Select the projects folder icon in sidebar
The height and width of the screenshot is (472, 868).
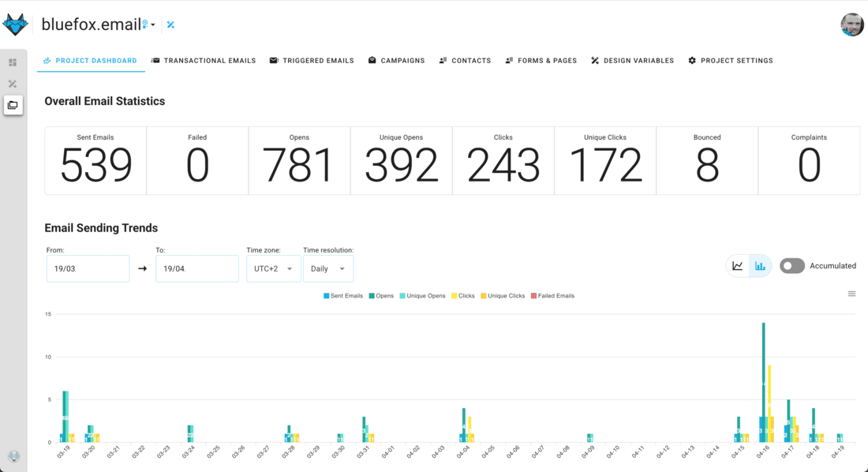pyautogui.click(x=13, y=105)
